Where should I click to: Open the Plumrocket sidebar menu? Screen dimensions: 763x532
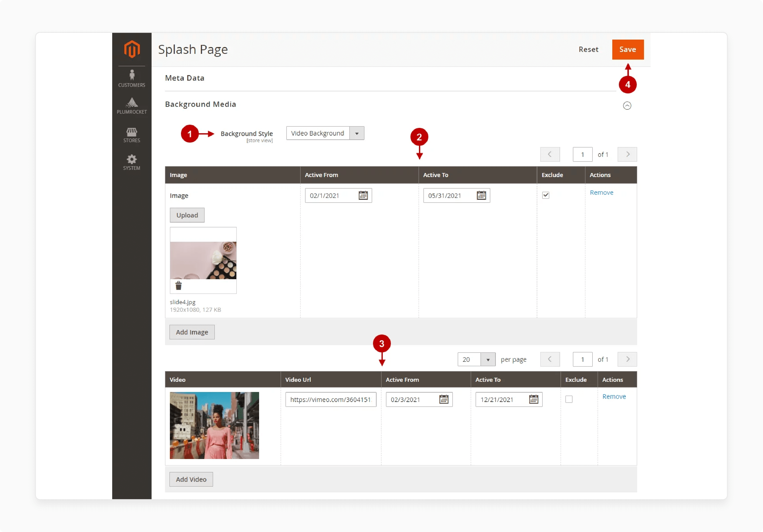click(x=132, y=106)
